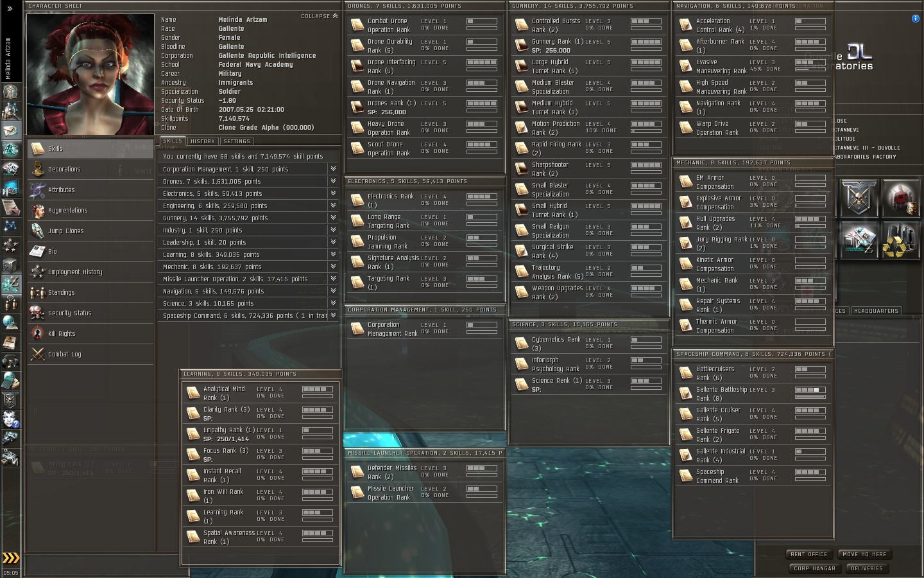Viewport: 924px width, 578px height.
Task: Open the station service icon with Z documents
Action: click(x=859, y=239)
